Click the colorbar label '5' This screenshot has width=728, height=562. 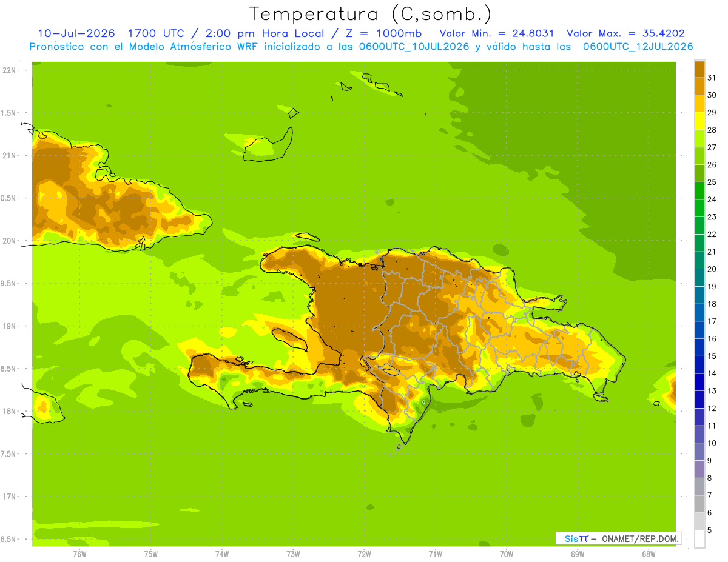pyautogui.click(x=710, y=530)
